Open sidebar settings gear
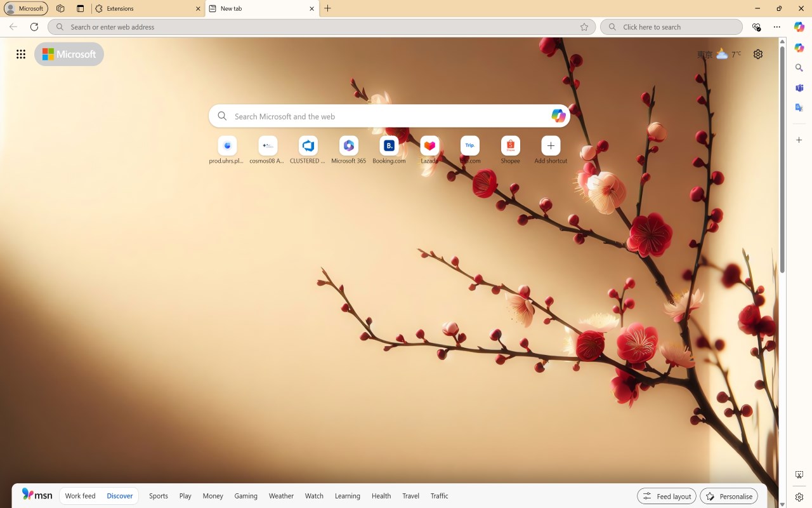 click(x=799, y=497)
